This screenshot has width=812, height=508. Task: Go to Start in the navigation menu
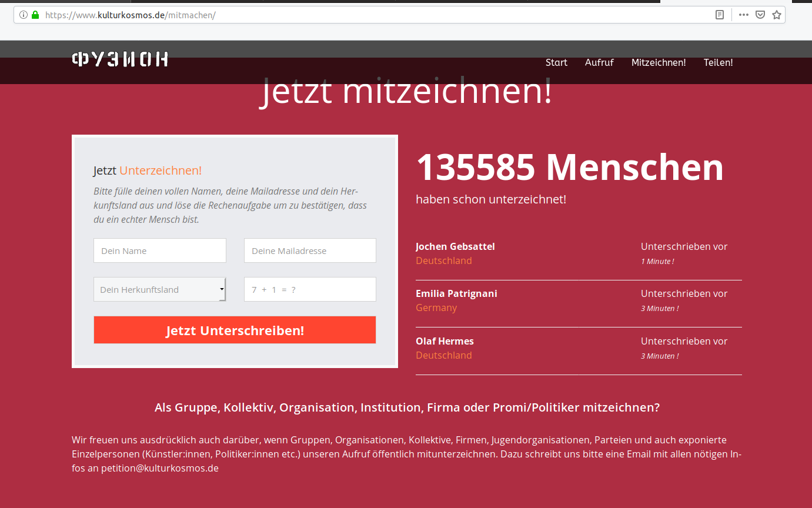click(x=556, y=62)
